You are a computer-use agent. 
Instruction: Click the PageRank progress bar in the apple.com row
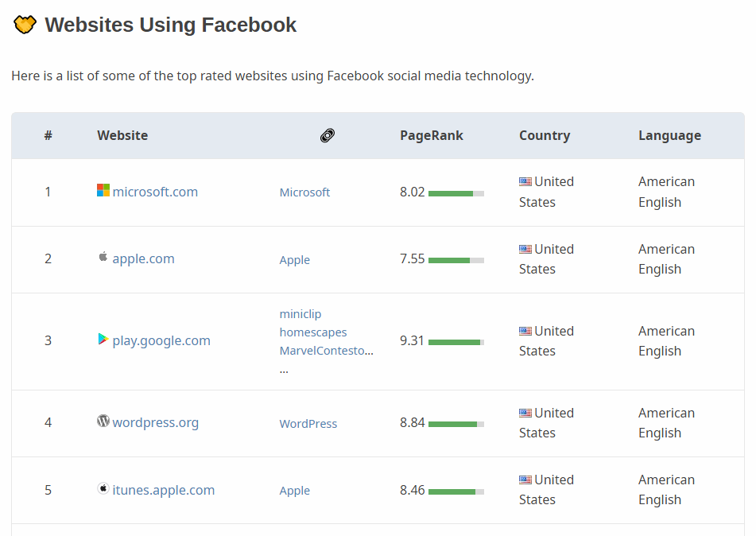pos(456,259)
